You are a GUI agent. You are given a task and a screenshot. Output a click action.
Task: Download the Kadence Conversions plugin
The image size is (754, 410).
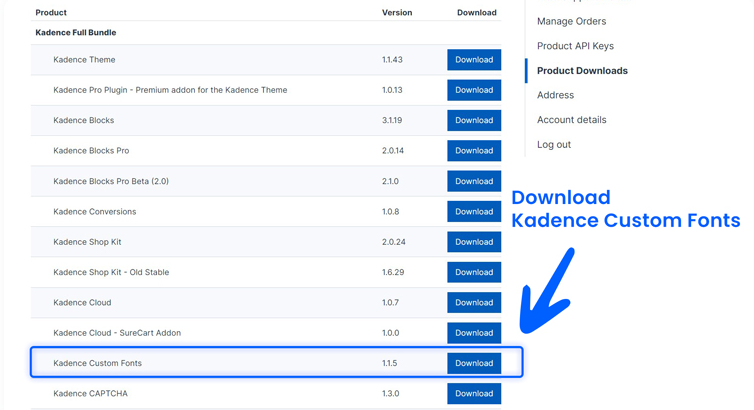473,211
